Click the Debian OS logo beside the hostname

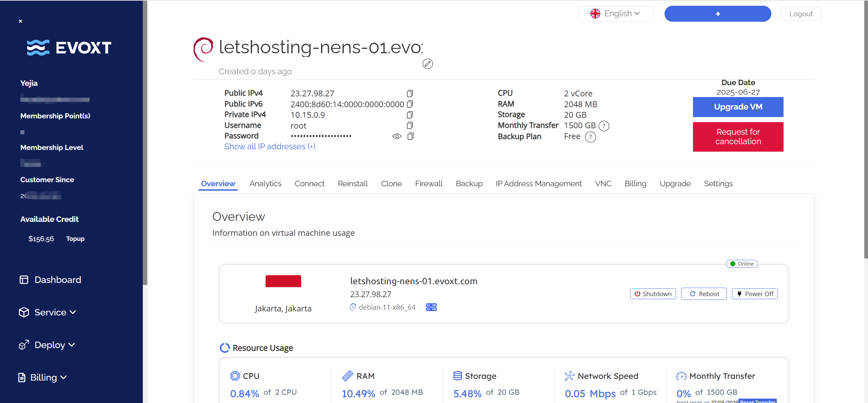(204, 50)
